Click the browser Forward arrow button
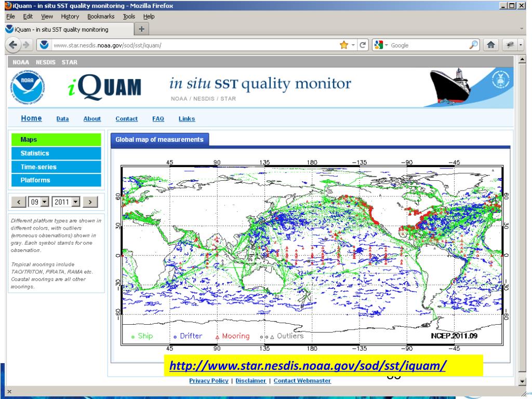Image resolution: width=532 pixels, height=399 pixels. coord(26,45)
